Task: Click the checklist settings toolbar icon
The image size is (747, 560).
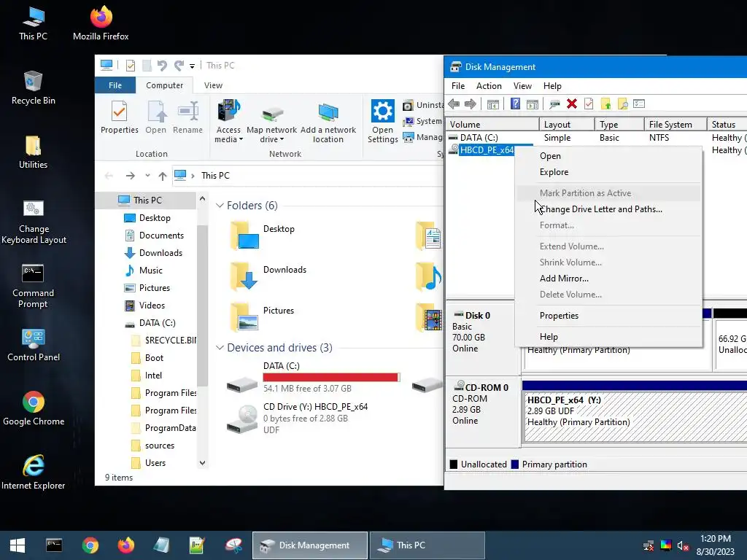Action: coord(639,104)
